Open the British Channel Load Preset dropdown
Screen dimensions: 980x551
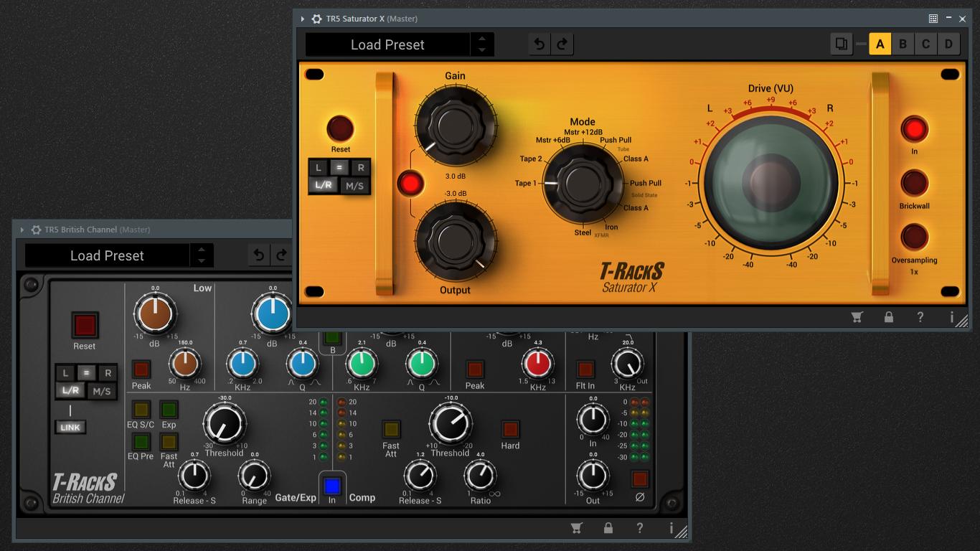(x=107, y=255)
